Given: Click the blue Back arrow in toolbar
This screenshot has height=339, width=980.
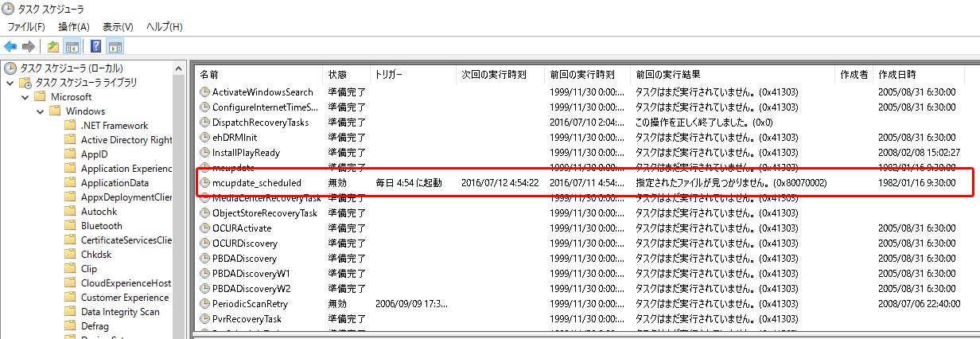Looking at the screenshot, I should tap(10, 46).
